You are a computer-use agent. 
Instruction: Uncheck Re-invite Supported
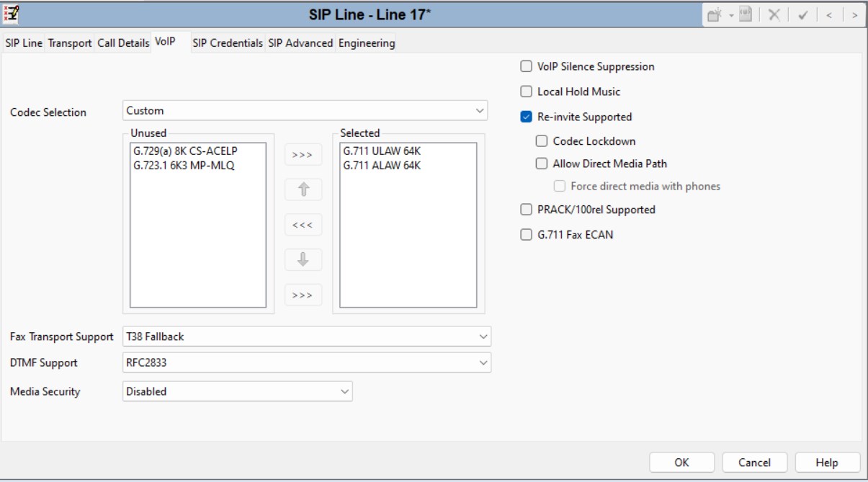pos(526,117)
